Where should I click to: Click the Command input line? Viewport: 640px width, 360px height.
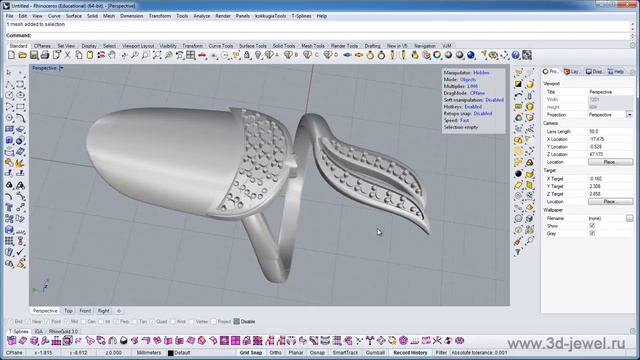318,36
